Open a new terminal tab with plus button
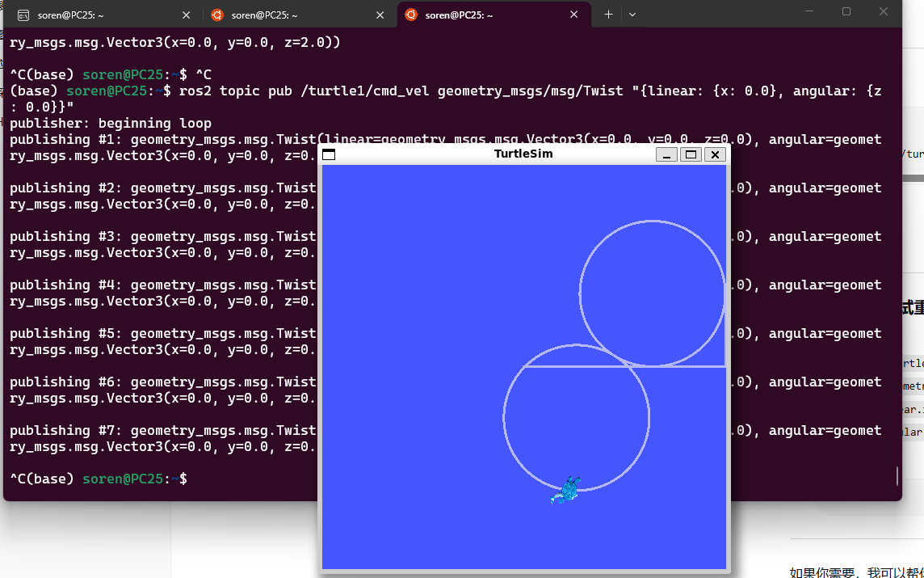The height and width of the screenshot is (578, 924). tap(609, 15)
